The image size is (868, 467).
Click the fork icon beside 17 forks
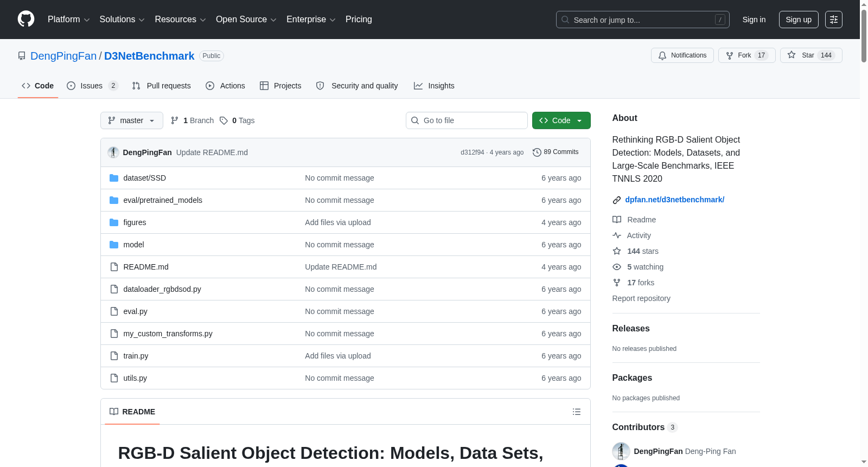[x=617, y=283]
